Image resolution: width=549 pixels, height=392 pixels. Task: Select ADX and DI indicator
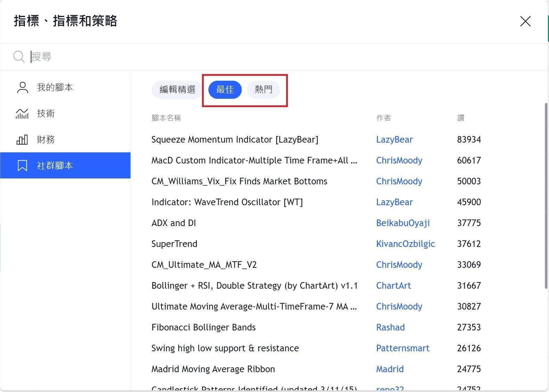(x=173, y=223)
